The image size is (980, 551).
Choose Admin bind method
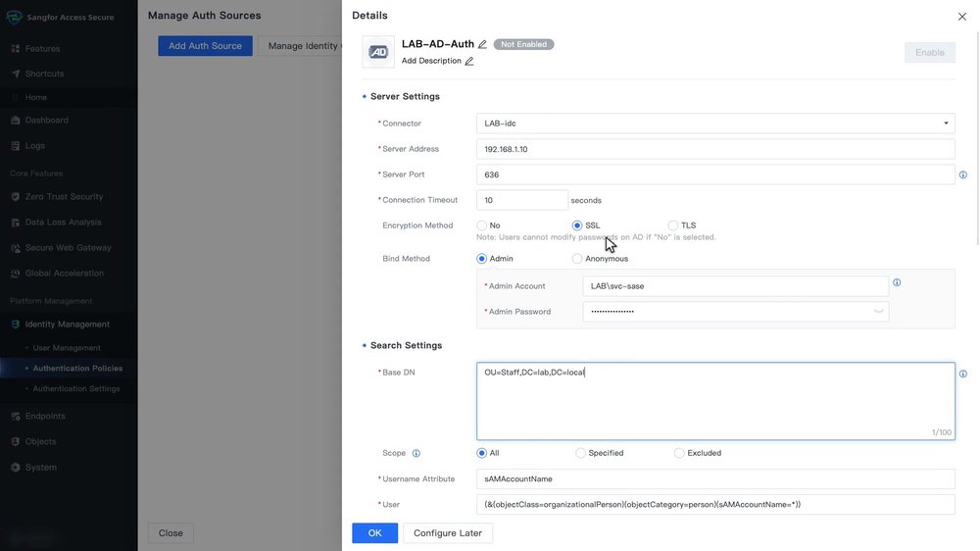click(481, 258)
